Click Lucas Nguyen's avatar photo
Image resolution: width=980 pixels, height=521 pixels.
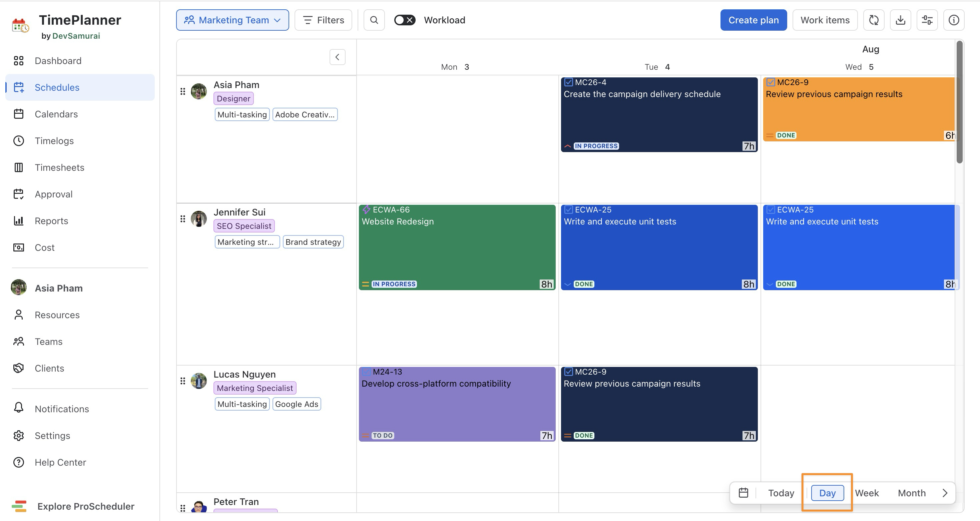click(198, 381)
